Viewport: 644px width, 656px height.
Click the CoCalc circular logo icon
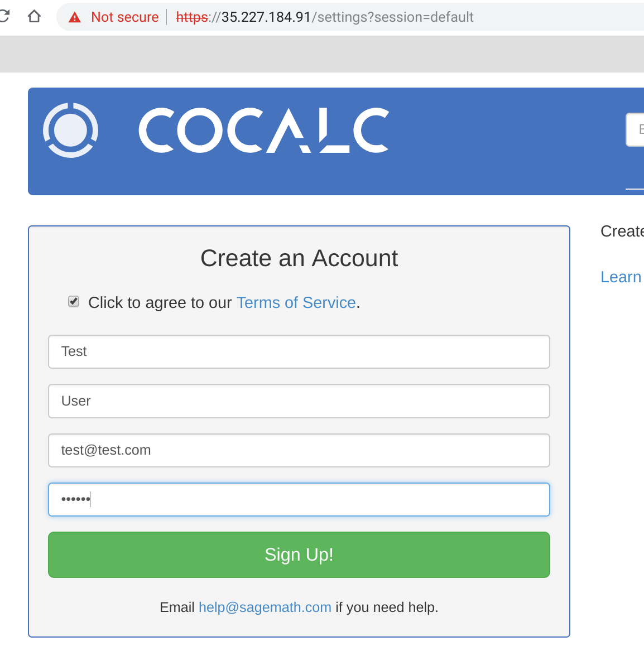tap(71, 130)
